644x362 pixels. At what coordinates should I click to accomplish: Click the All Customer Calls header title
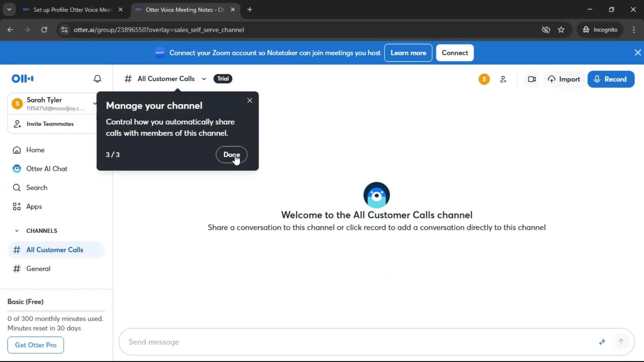point(166,79)
